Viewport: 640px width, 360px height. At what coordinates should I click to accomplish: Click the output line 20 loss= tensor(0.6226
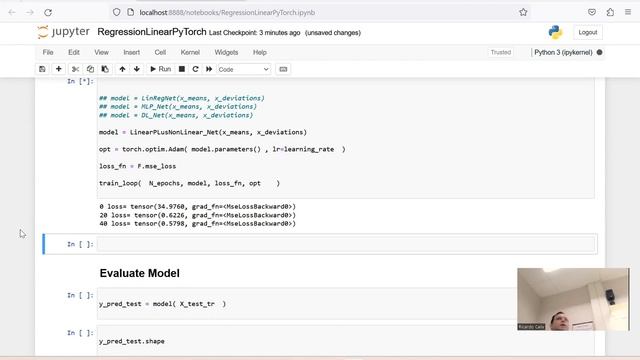tap(198, 215)
